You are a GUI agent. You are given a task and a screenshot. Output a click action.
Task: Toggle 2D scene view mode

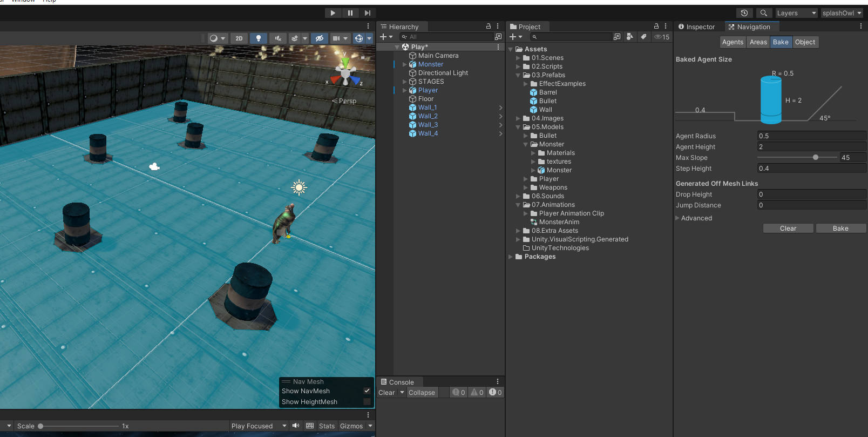point(239,38)
